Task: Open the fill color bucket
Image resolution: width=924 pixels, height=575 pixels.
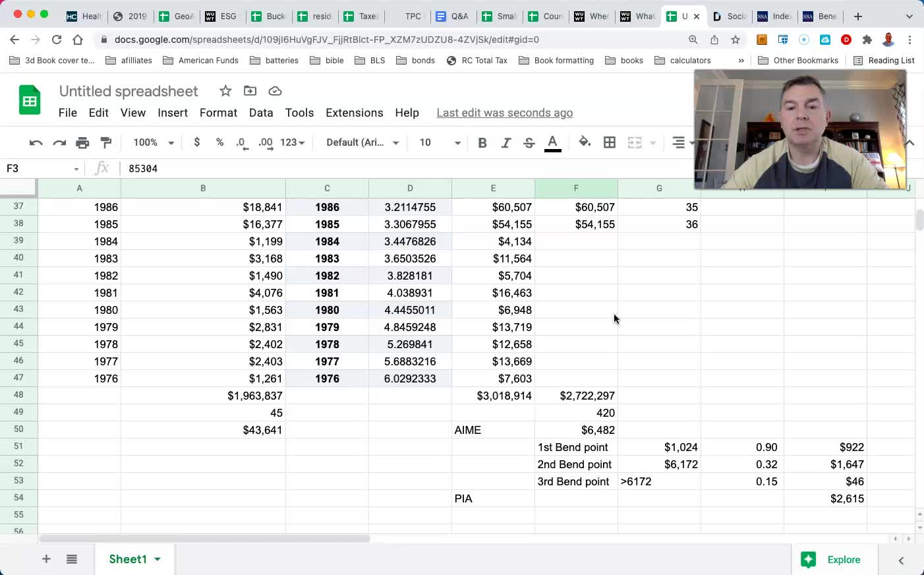Action: 585,142
